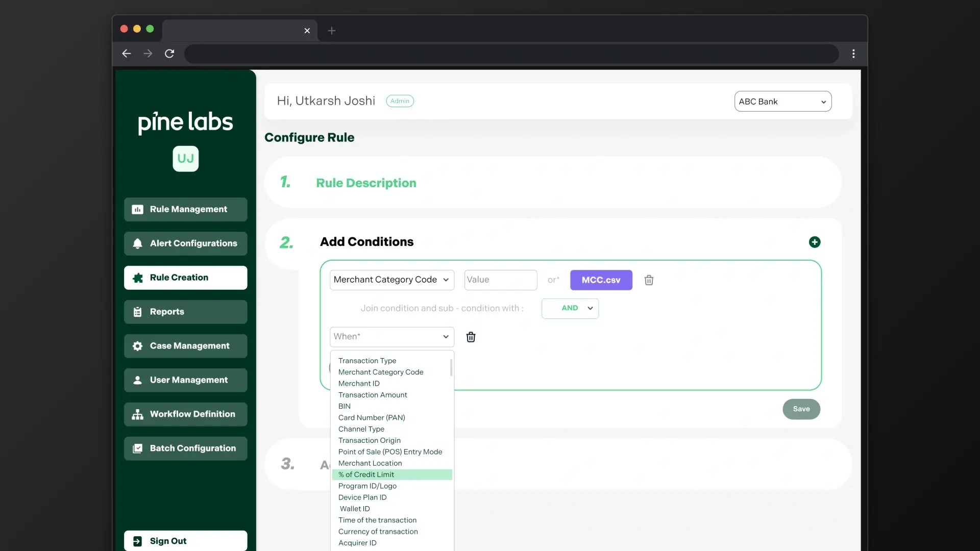
Task: Open Reports in sidebar
Action: 186,312
